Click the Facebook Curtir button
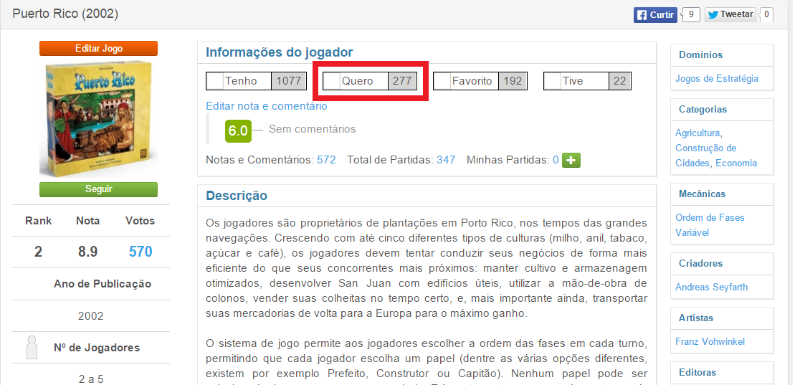This screenshot has height=385, width=800. coord(655,15)
